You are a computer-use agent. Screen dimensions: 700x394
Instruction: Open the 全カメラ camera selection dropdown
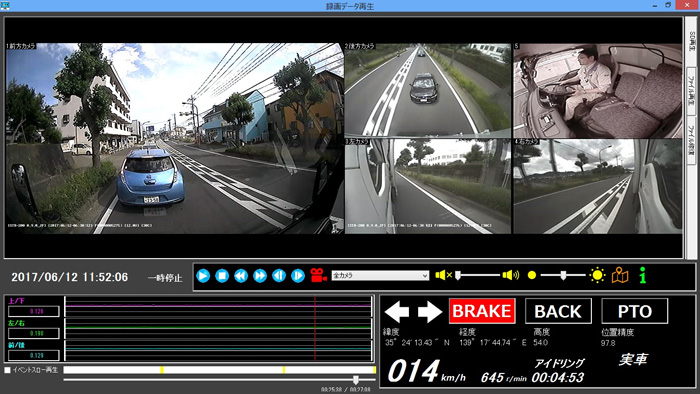tap(380, 276)
